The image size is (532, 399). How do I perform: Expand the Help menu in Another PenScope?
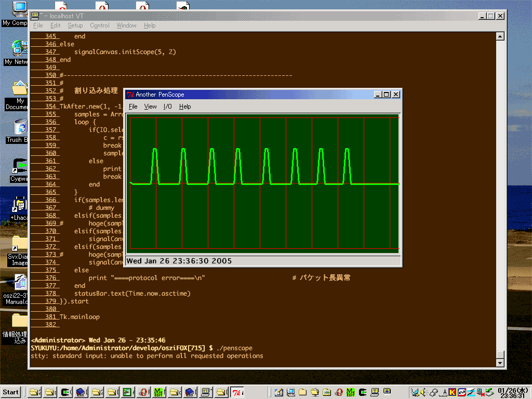coord(185,107)
